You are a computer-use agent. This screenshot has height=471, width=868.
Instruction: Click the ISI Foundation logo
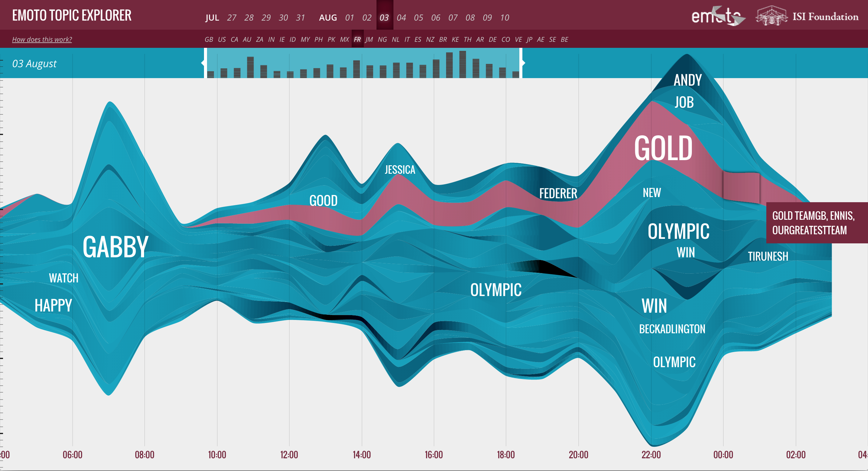tap(807, 16)
